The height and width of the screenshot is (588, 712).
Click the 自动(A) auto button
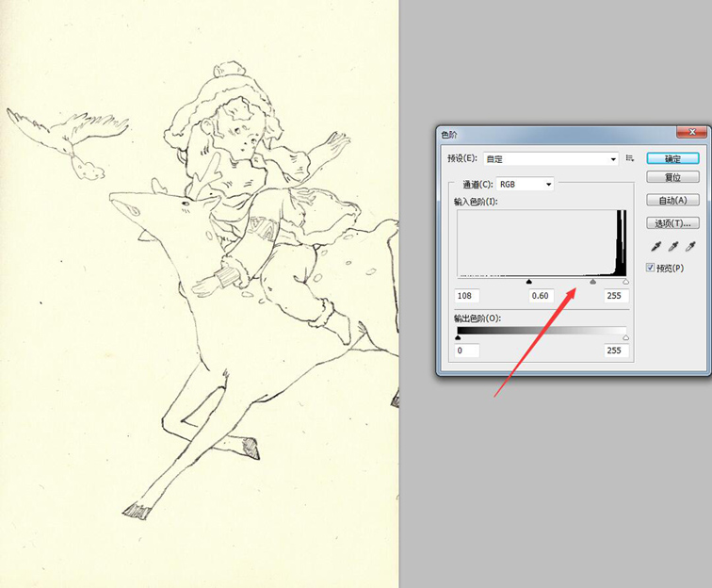672,200
